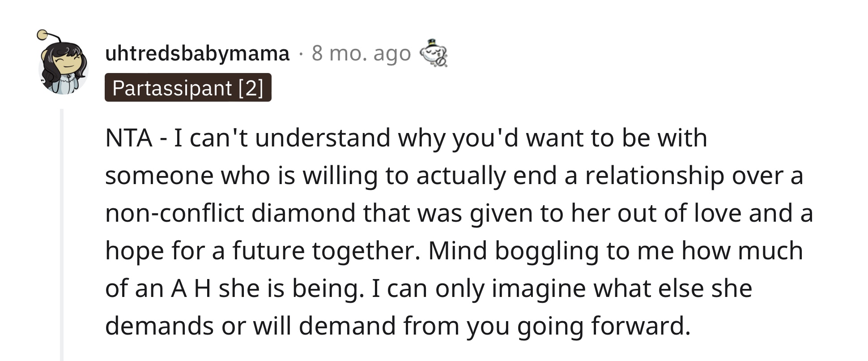Click the phrase "I can only imagine"
The height and width of the screenshot is (361, 868).
[479, 288]
